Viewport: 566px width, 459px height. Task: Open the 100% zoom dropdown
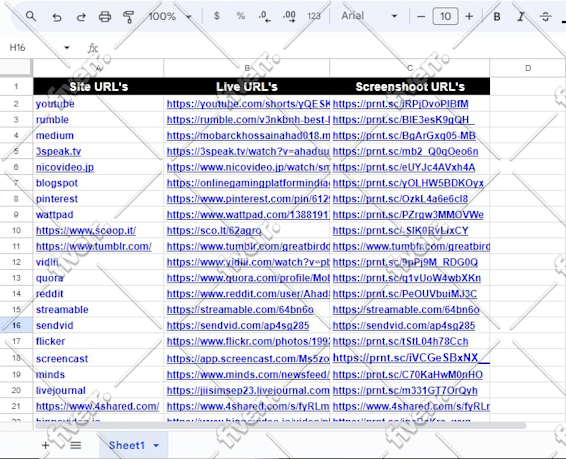(170, 16)
